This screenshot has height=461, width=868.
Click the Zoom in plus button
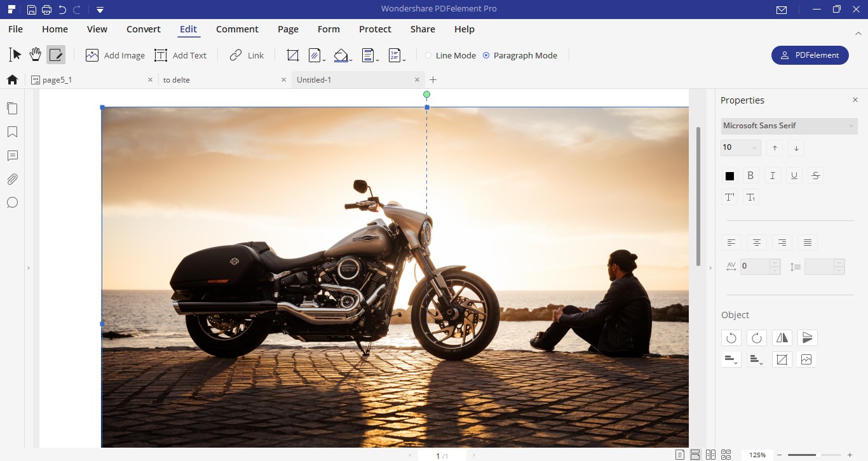pyautogui.click(x=850, y=455)
